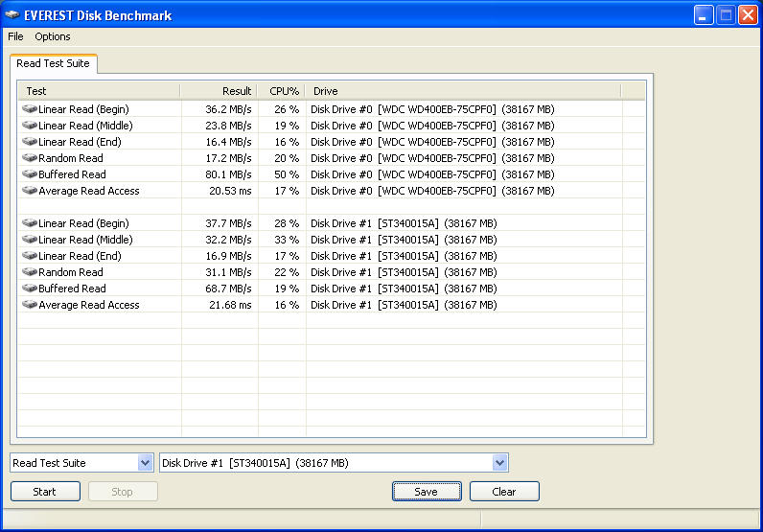This screenshot has width=763, height=532.
Task: Click the 22 % CPU value
Action: click(287, 272)
